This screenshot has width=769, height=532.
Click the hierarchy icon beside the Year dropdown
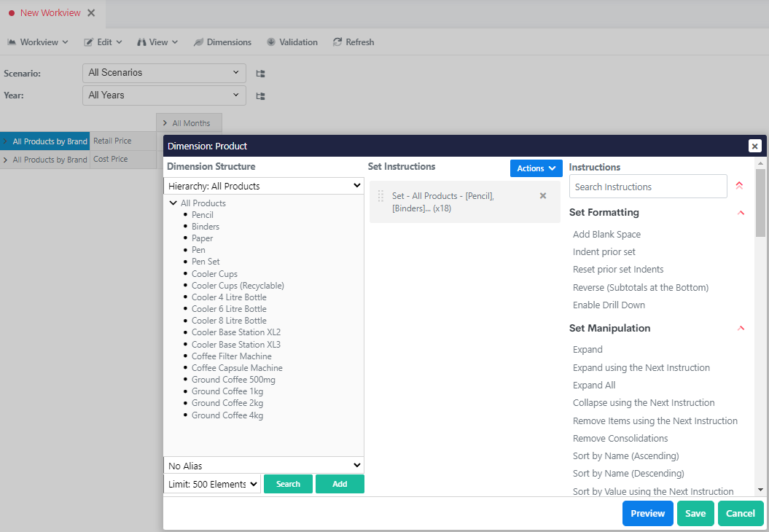[259, 95]
